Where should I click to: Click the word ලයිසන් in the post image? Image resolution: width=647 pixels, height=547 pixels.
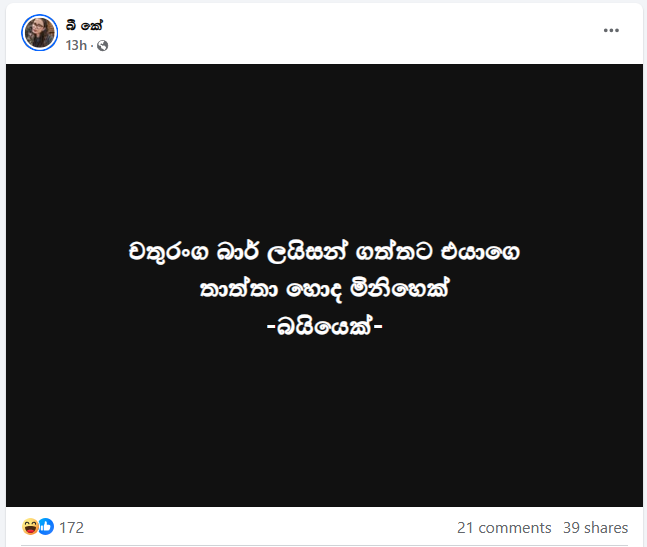click(x=307, y=251)
